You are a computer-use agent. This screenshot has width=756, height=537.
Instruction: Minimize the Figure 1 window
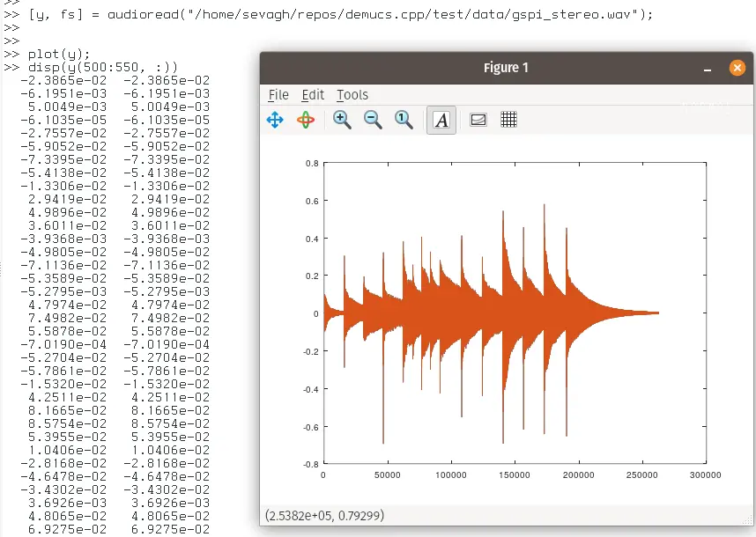tap(707, 68)
